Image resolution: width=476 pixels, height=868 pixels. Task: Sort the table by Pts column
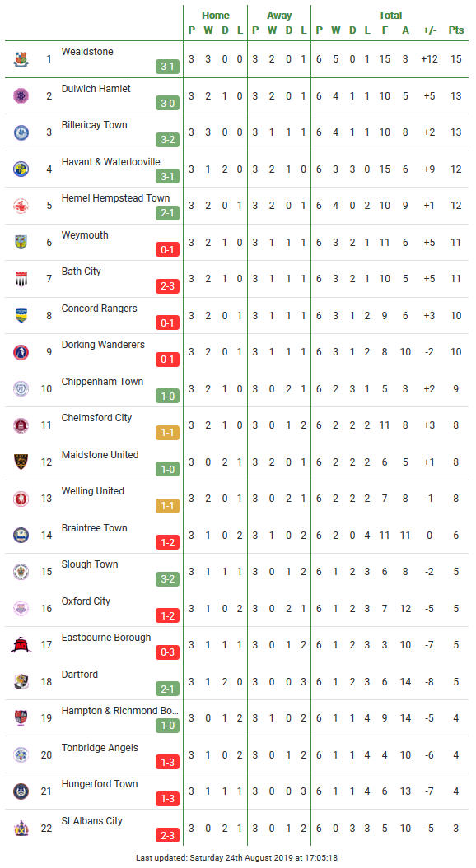click(x=456, y=30)
